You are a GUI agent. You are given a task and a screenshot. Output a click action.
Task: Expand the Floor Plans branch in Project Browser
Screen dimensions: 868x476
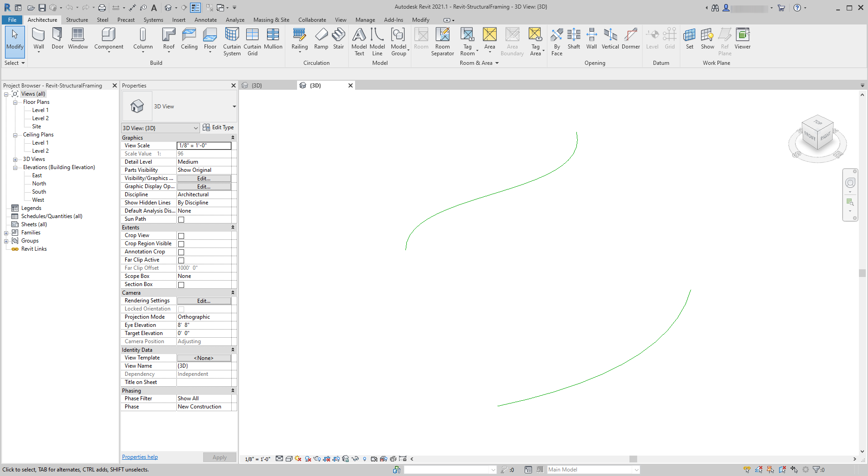tap(14, 102)
